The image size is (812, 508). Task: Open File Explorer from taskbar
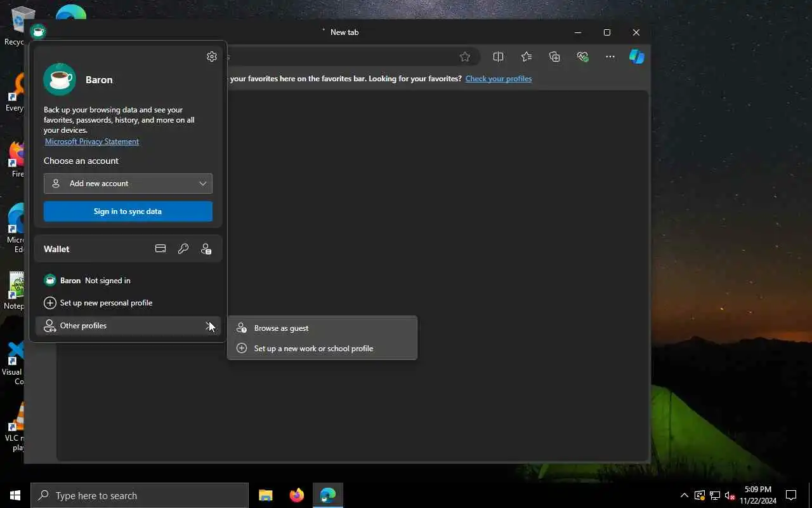coord(266,495)
